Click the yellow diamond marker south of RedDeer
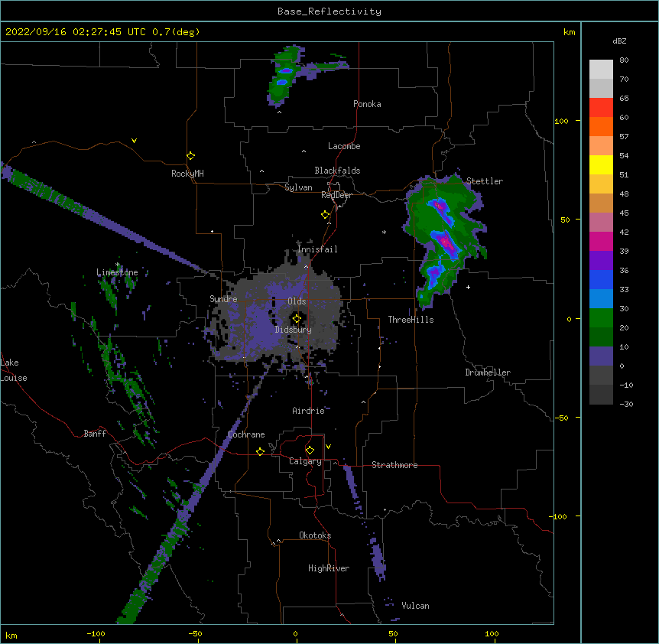659x644 pixels. [326, 215]
